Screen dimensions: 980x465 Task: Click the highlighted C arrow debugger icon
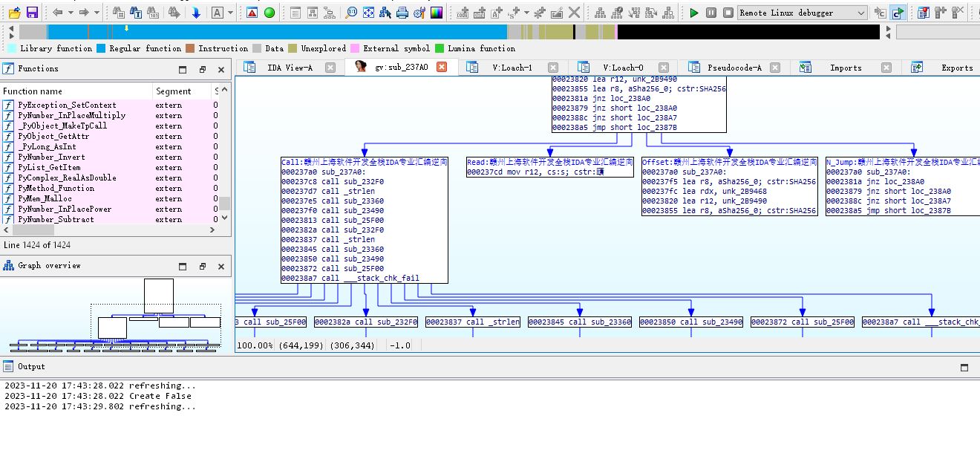(898, 13)
